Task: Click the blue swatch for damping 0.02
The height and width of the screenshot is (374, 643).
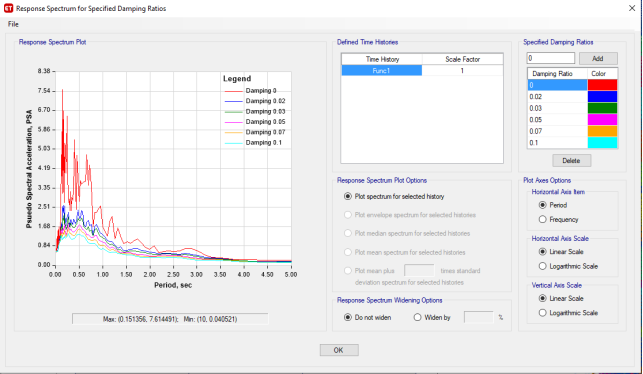Action: [602, 96]
